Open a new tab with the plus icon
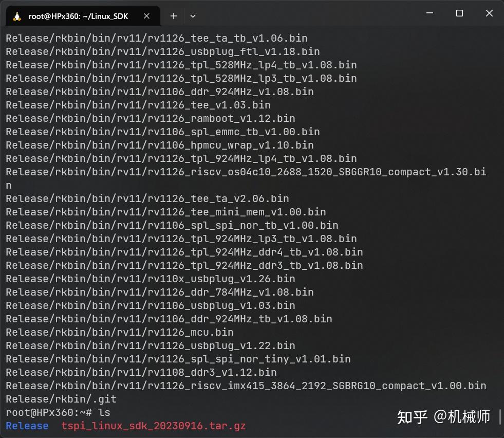 click(173, 16)
